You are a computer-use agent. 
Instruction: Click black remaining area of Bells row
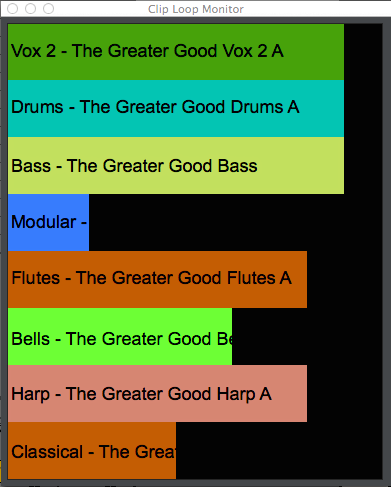pos(307,337)
